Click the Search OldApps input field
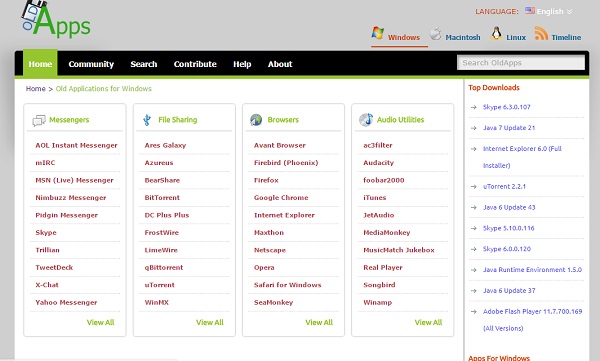Screen dimensions: 600x361 tap(521, 63)
